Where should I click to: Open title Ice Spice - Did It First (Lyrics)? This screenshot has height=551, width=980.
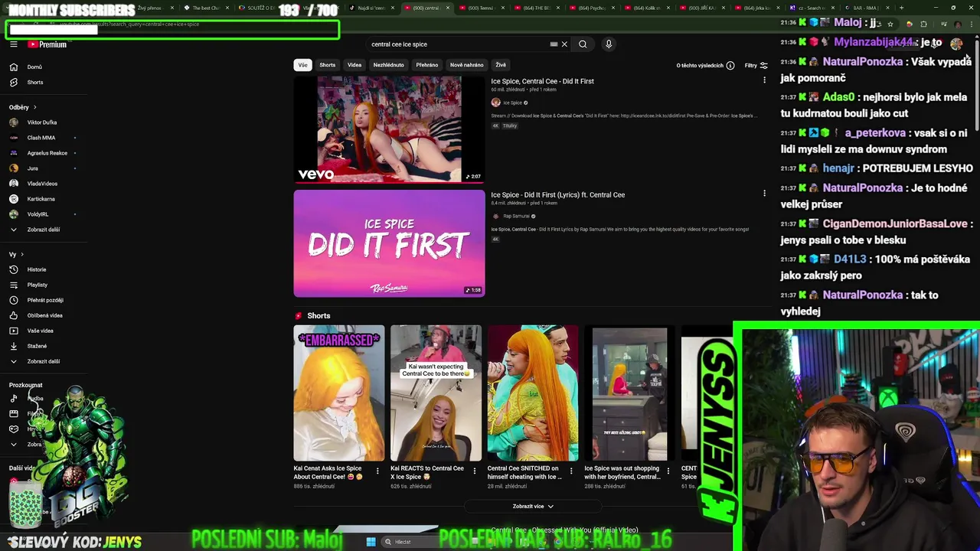(557, 194)
